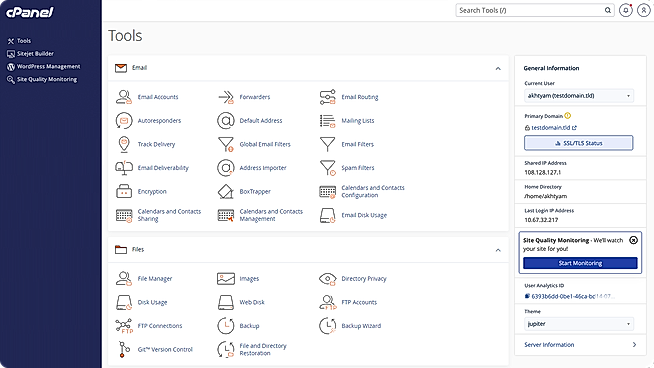Click the search magnifier icon

(x=608, y=10)
